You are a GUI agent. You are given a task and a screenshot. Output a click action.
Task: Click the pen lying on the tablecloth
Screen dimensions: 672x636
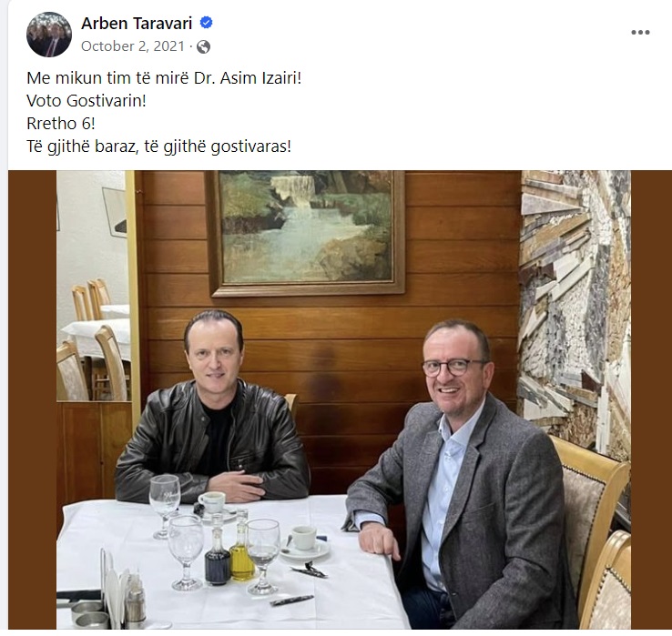tap(292, 601)
